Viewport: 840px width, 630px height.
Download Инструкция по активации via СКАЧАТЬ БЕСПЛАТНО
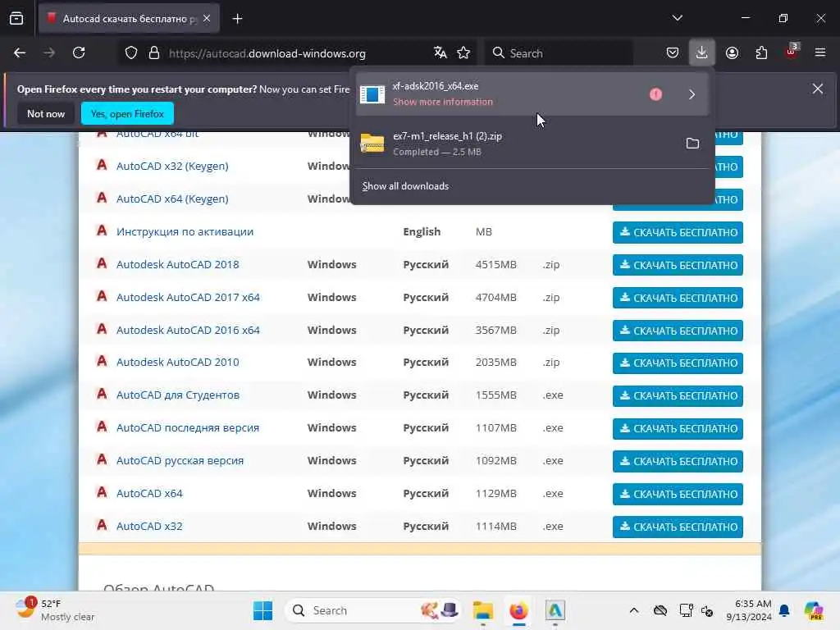[678, 232]
